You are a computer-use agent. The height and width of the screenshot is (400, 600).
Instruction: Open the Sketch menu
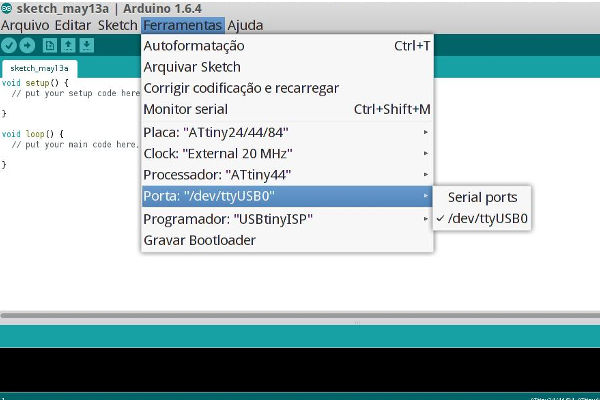point(117,25)
